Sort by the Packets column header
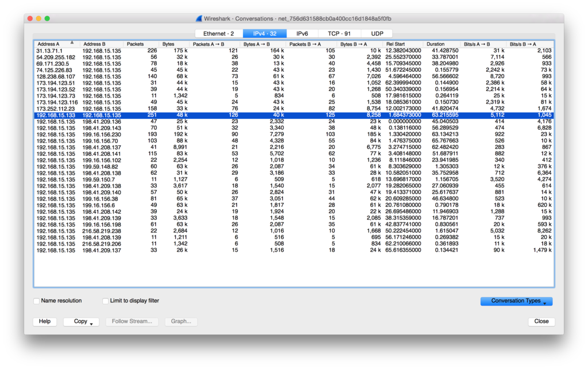The width and height of the screenshot is (588, 369). [x=141, y=44]
